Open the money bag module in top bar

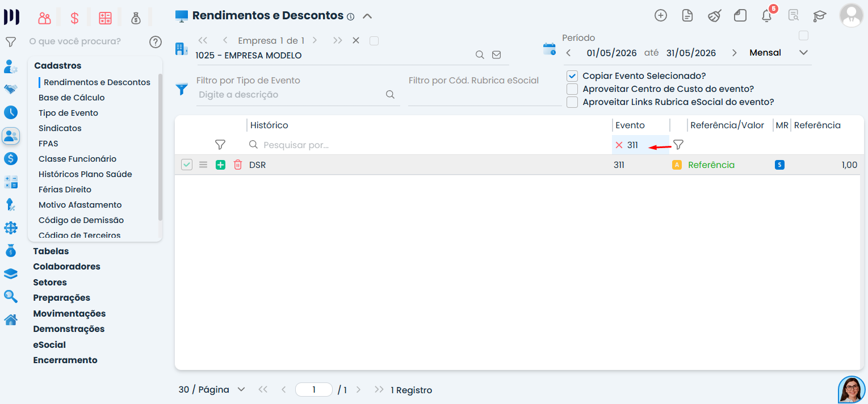point(136,18)
